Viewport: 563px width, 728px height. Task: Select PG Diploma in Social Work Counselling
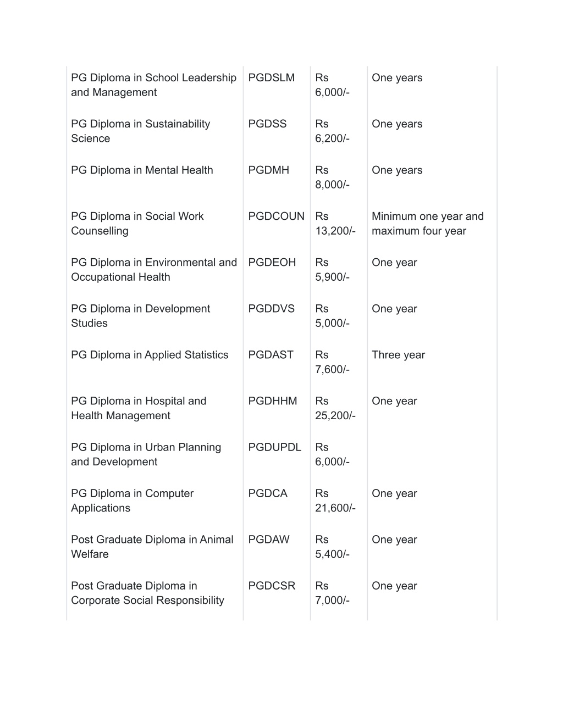pos(137,224)
